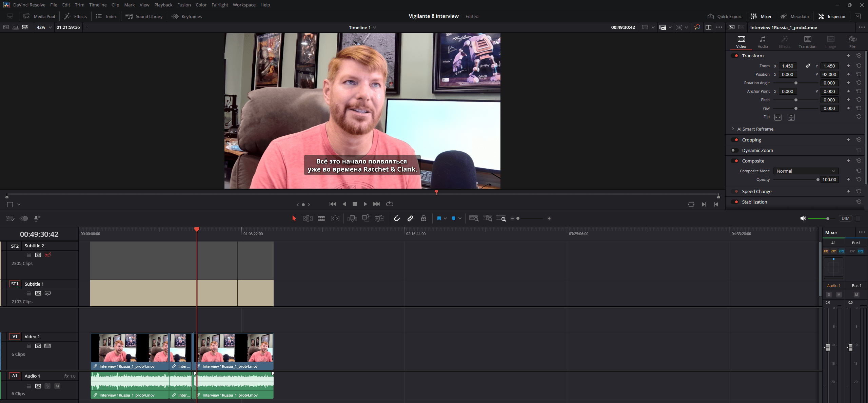Click Custom Zoom icon
The image size is (868, 403).
[501, 218]
